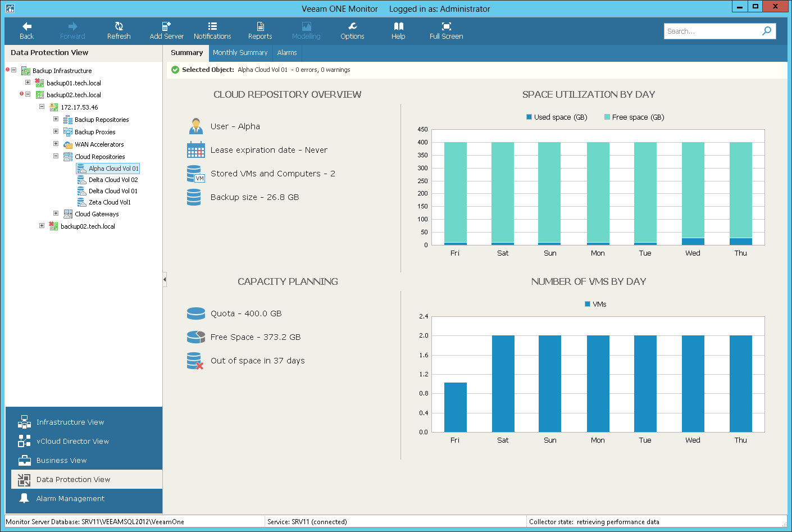Collapse the Backup Infrastructure root node
The image size is (792, 532).
13,70
